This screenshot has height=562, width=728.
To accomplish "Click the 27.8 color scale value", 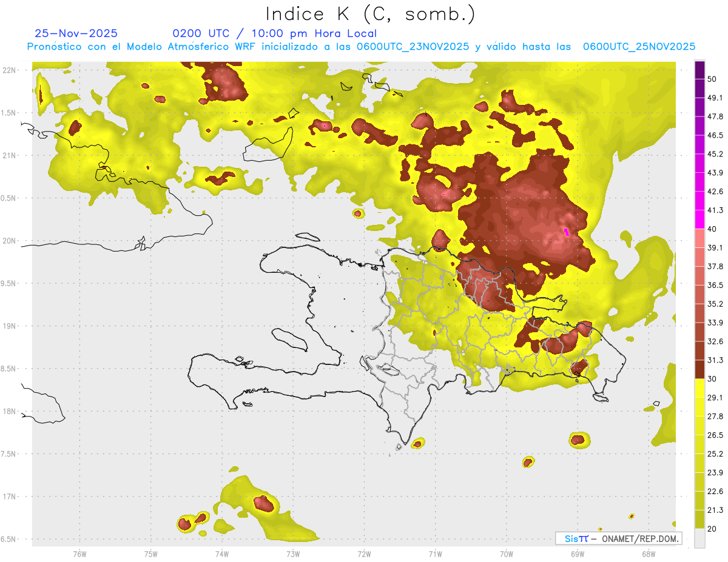I will [715, 416].
